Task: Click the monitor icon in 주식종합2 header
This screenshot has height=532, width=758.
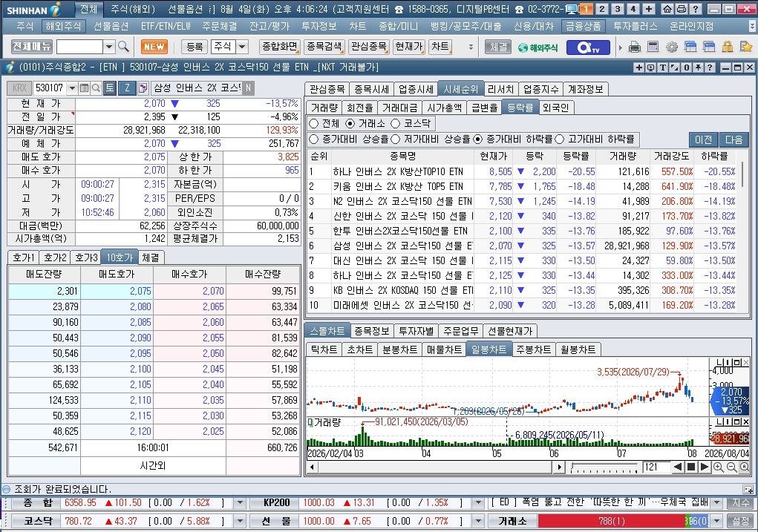Action: click(x=651, y=68)
